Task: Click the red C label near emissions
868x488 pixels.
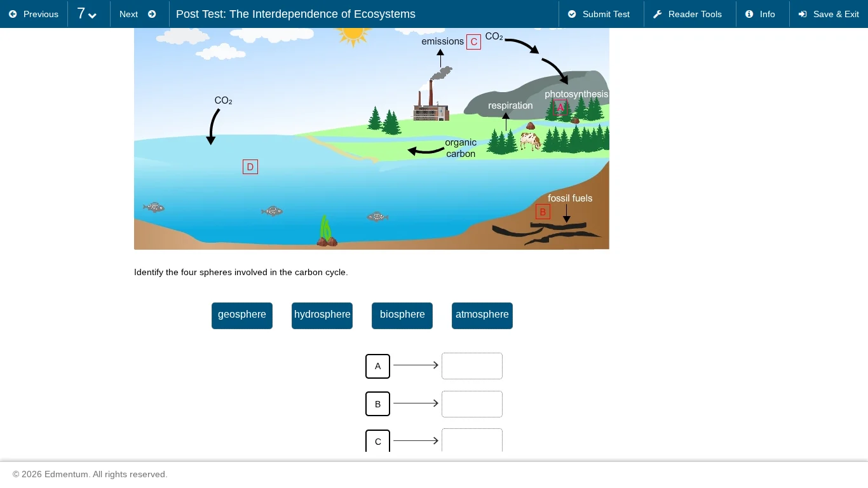Action: 473,42
